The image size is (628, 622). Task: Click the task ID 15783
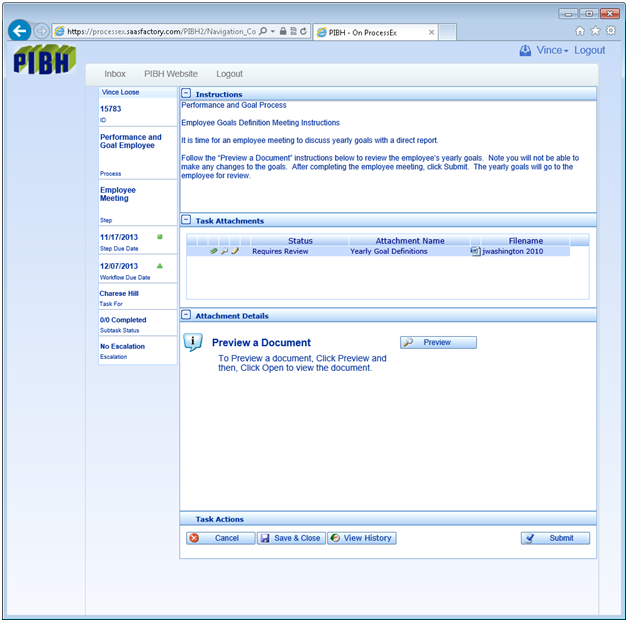[111, 109]
